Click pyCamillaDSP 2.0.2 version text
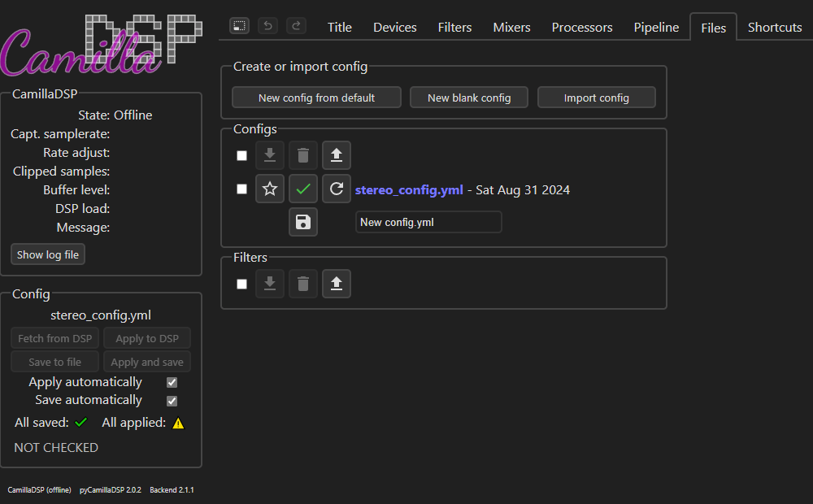 [111, 490]
